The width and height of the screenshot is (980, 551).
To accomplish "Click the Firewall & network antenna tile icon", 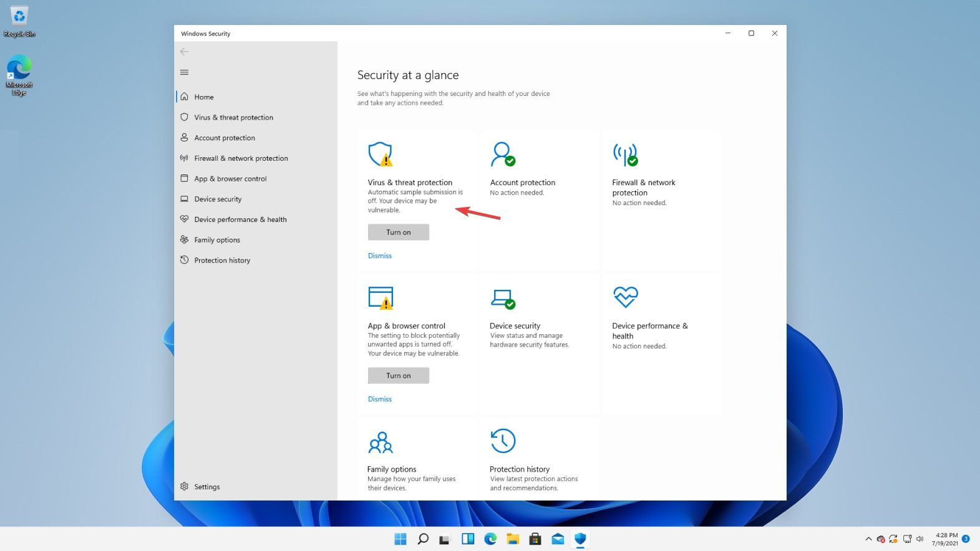I will 625,154.
